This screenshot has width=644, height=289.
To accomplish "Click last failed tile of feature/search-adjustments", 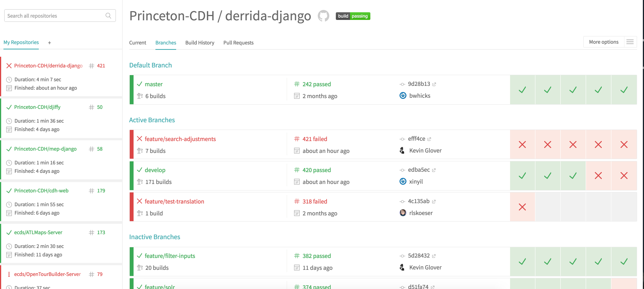I will tap(624, 144).
